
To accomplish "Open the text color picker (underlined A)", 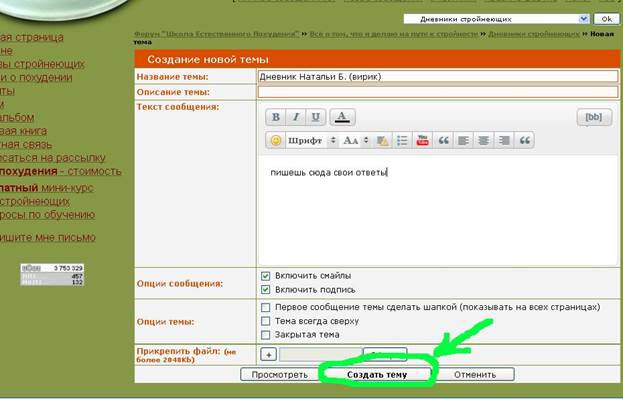I will click(342, 117).
